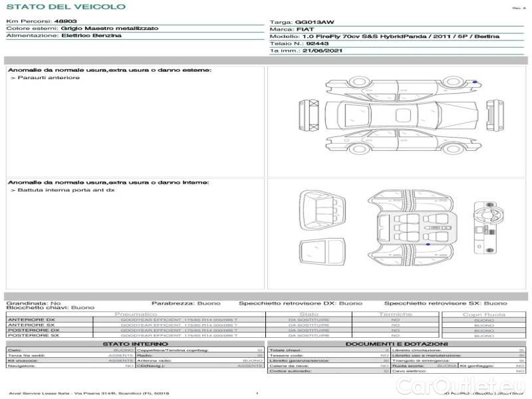Select the "Libretto garanzia/service:" row label
This screenshot has height=399, width=532.
coord(299,360)
